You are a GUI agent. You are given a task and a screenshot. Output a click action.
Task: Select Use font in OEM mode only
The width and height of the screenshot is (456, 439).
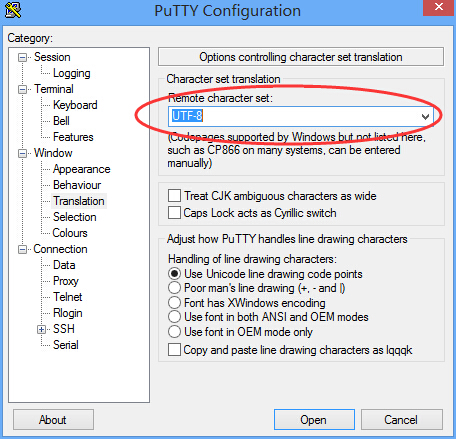tap(174, 332)
